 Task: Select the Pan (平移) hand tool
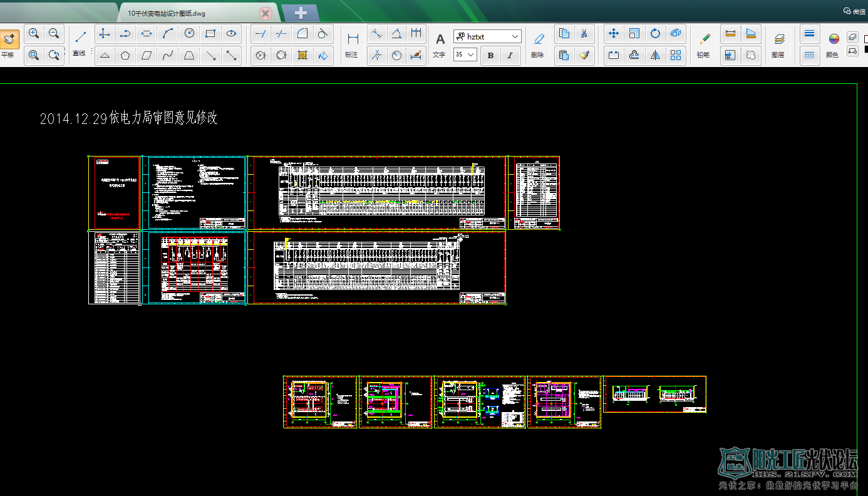9,43
